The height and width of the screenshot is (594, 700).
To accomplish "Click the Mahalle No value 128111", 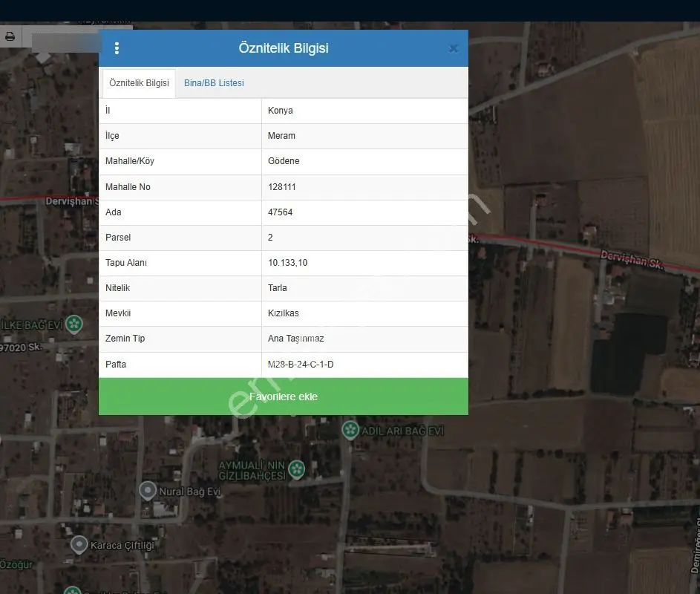I will point(281,187).
